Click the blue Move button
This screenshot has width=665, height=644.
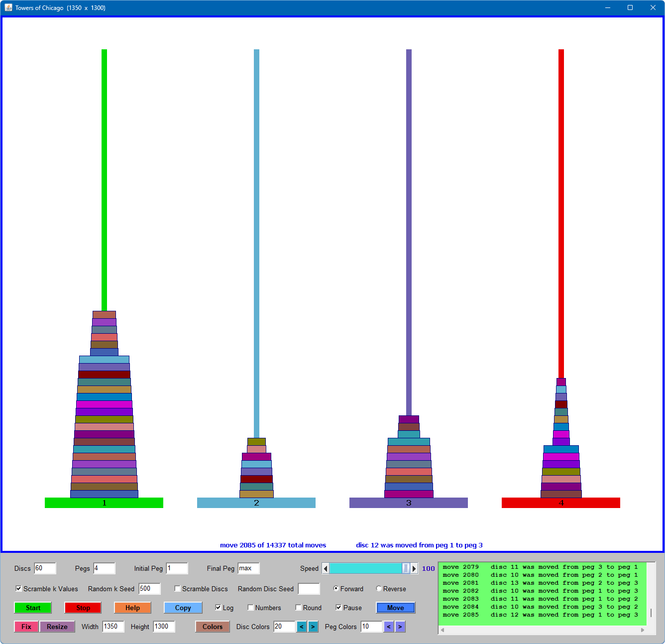[395, 608]
